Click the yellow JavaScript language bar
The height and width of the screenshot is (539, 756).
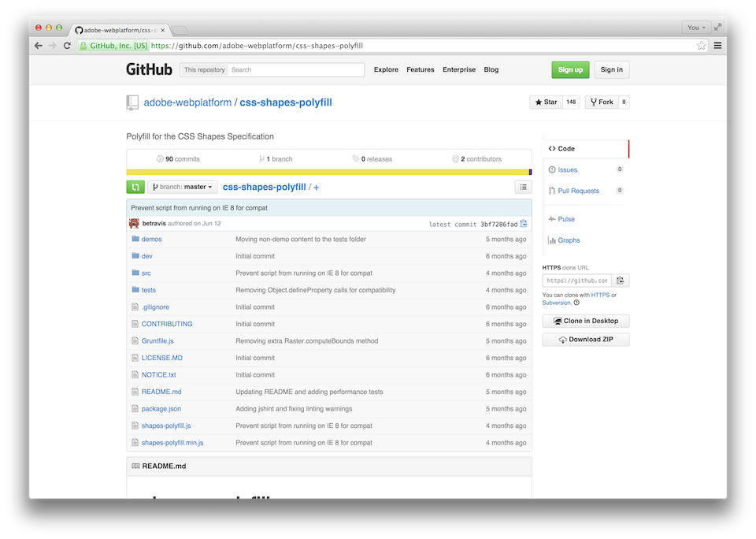(x=328, y=173)
